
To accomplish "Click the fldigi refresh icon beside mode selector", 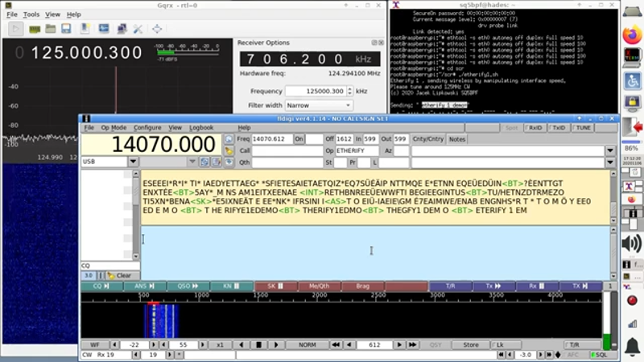I will tap(204, 162).
